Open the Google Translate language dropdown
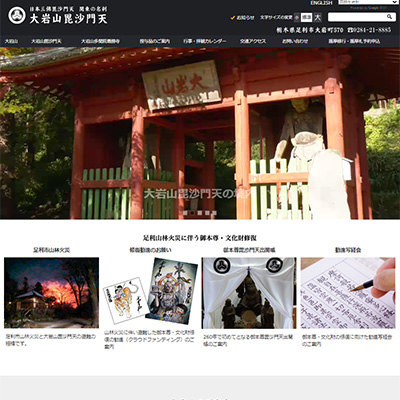This screenshot has width=400, height=400. point(367,2)
